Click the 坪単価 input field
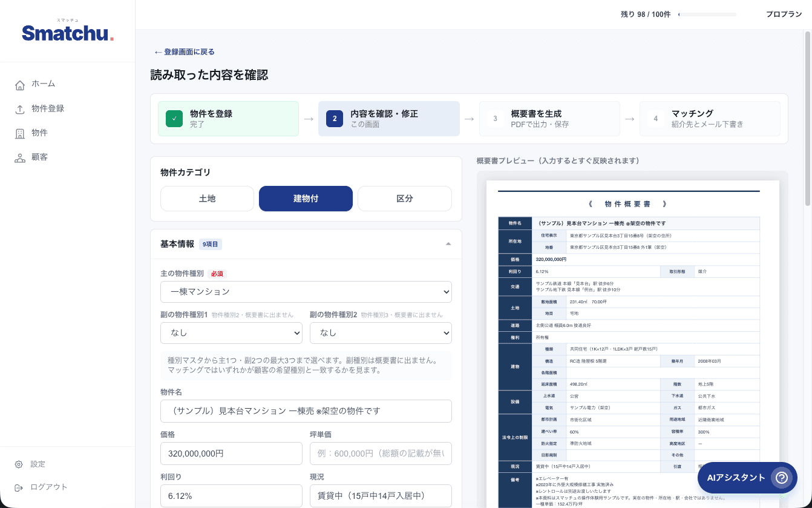Viewport: 812px width, 508px height. [381, 454]
